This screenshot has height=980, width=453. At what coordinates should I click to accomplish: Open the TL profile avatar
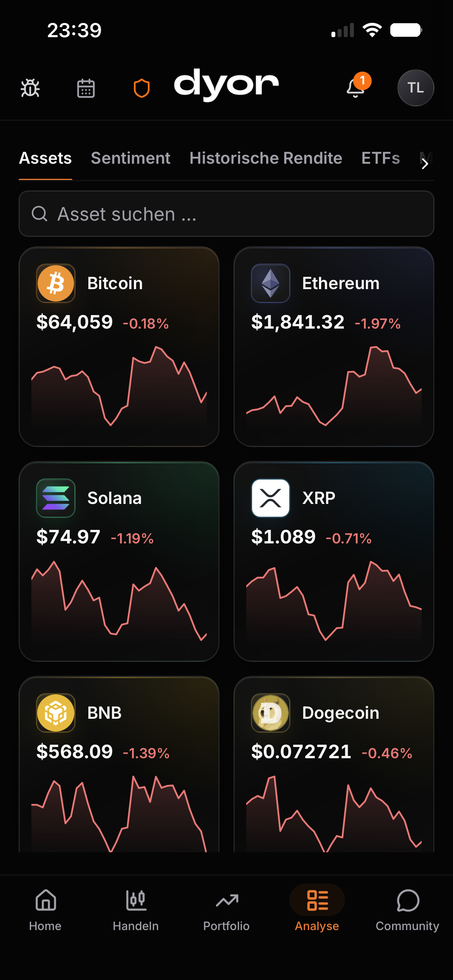pyautogui.click(x=415, y=88)
